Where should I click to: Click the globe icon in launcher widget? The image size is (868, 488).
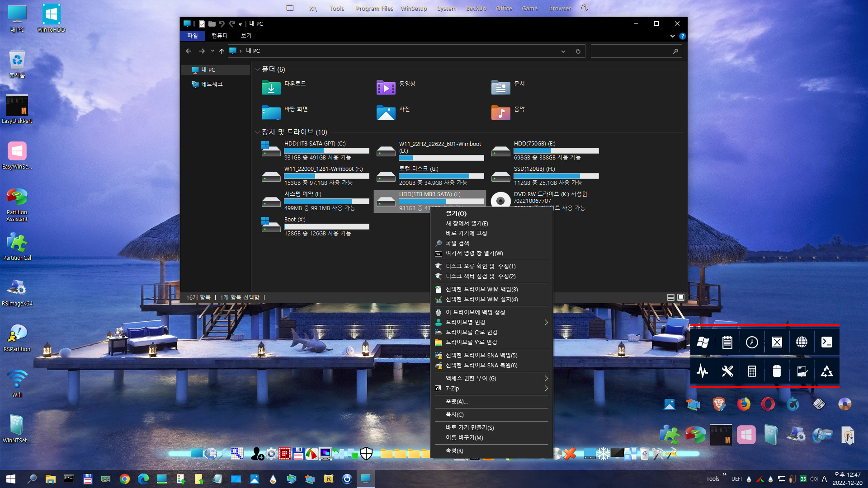pos(802,343)
